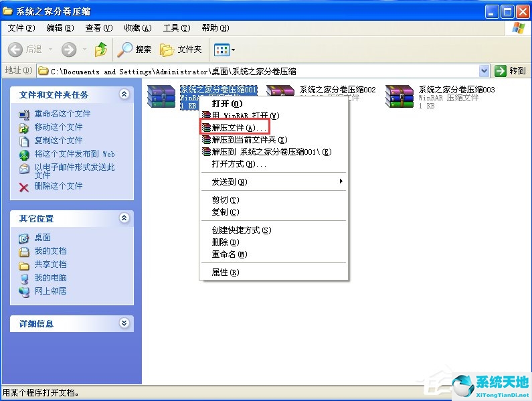Choose 解压文件(A)... in context menu
532x401 pixels.
click(274, 128)
